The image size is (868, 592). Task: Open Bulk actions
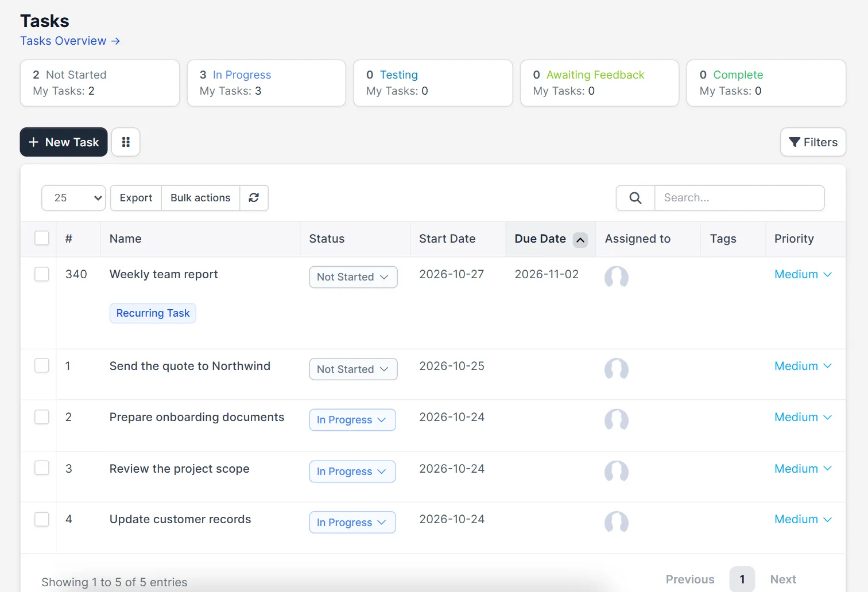(200, 198)
